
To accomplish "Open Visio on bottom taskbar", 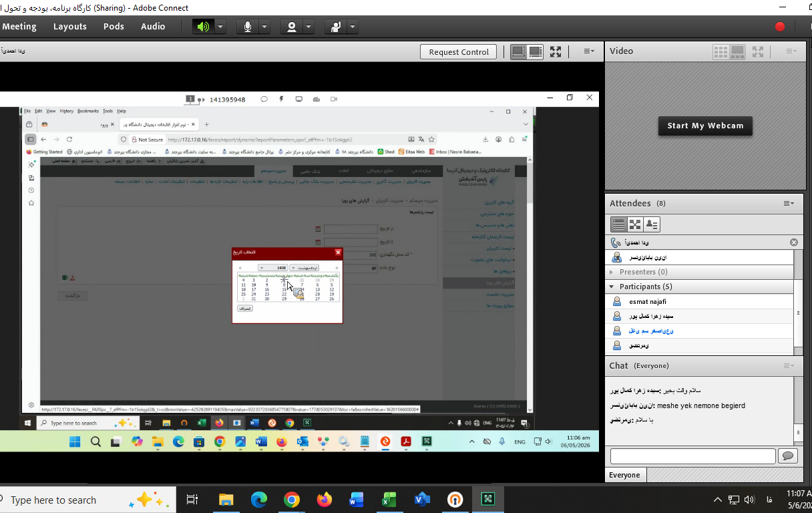I will [422, 500].
